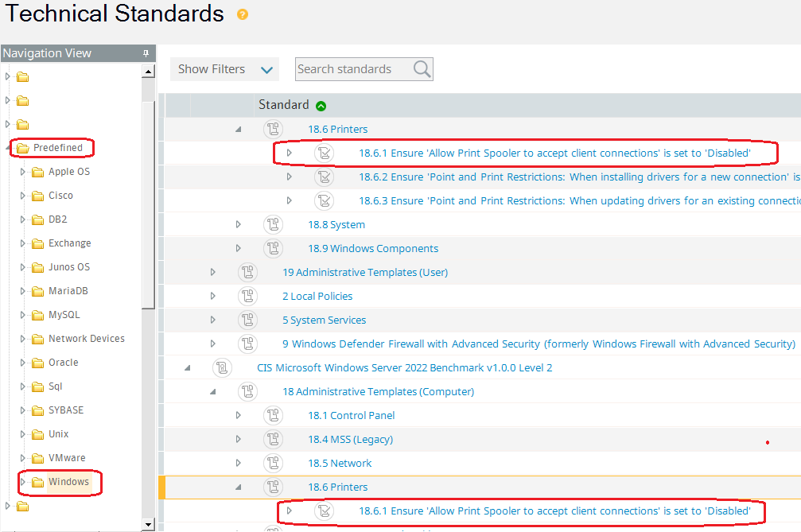
Task: Expand the Windows folder in navigation tree
Action: tap(22, 482)
